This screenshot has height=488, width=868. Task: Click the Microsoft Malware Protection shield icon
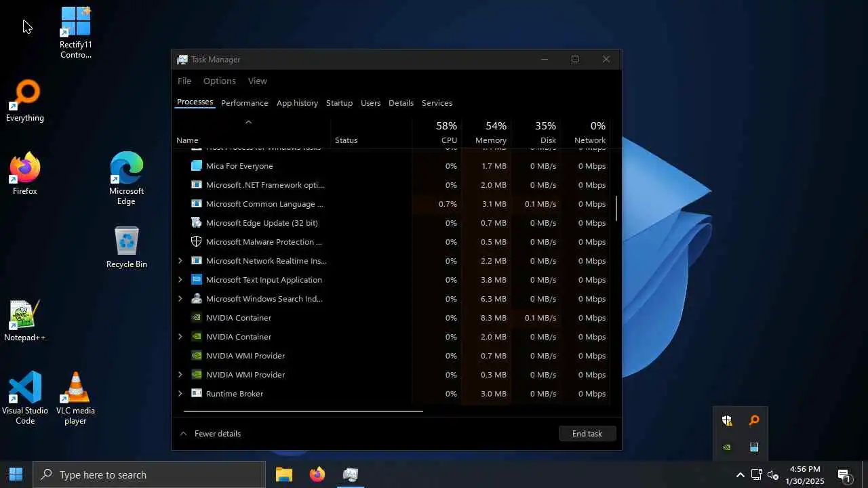[x=197, y=241]
